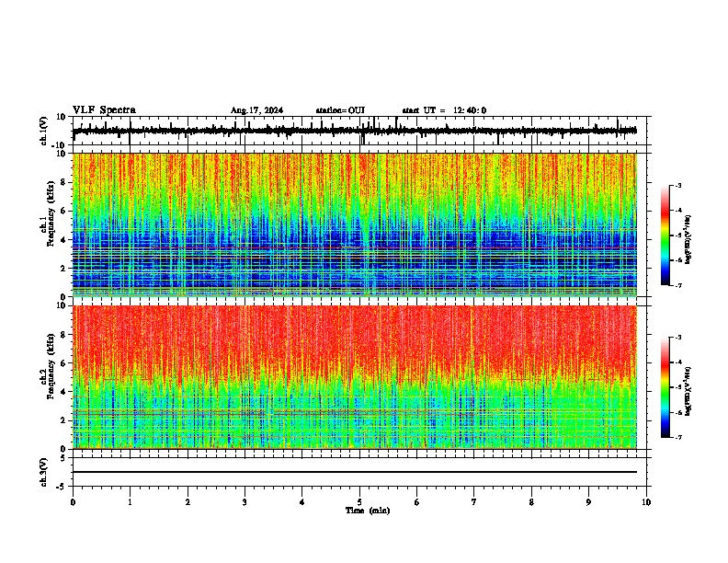The height and width of the screenshot is (563, 728).
Task: Click the ch.1 voltage waveform trace
Action: coord(355,131)
